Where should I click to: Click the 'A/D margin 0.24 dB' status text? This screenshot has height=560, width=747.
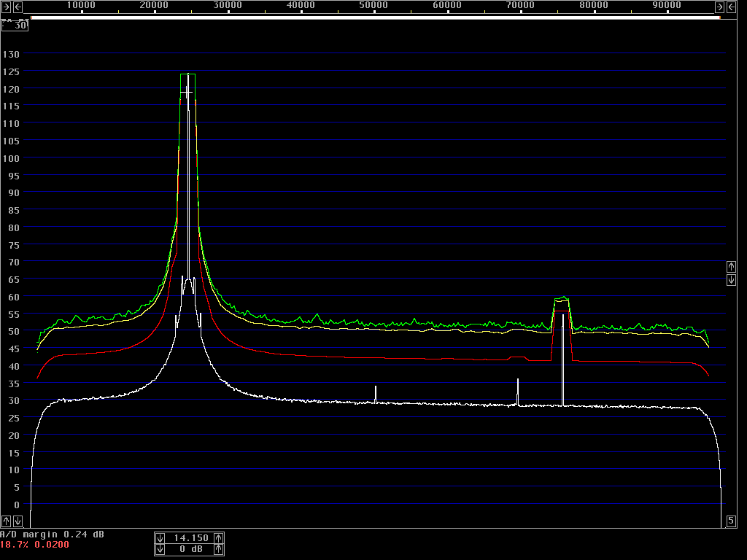click(52, 534)
